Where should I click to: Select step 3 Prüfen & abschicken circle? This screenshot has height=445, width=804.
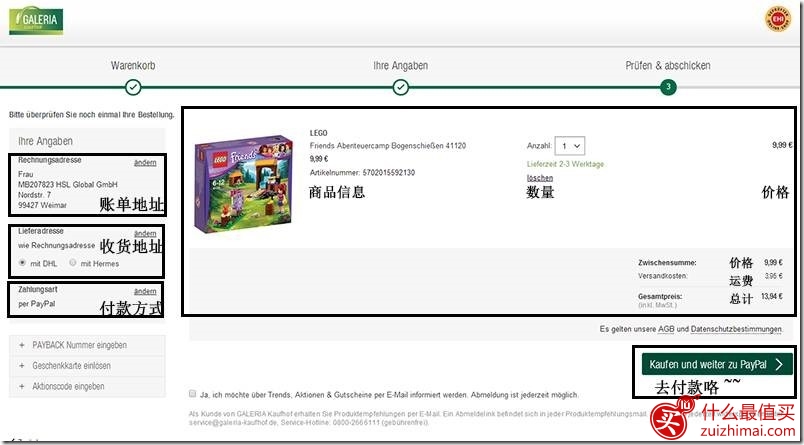pos(668,87)
